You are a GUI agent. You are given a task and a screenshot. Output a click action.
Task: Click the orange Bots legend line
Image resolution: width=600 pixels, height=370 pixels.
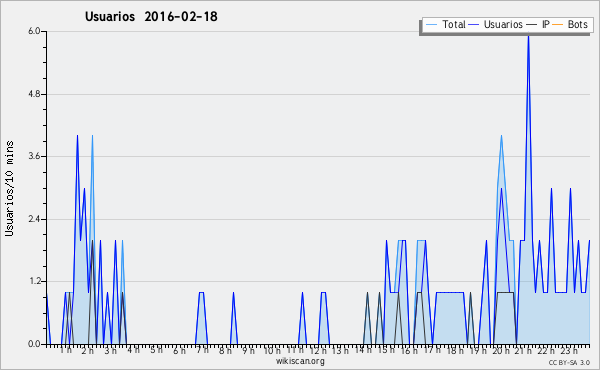558,25
